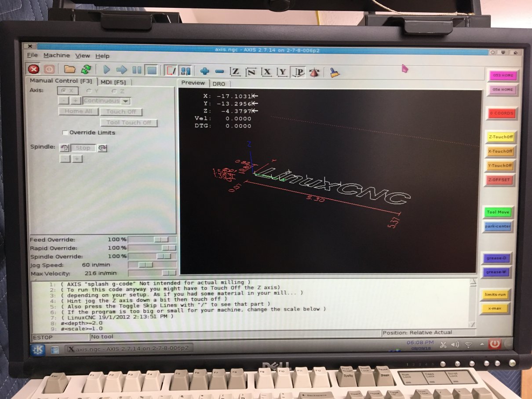
Task: Switch to perspective view P icon
Action: click(299, 72)
